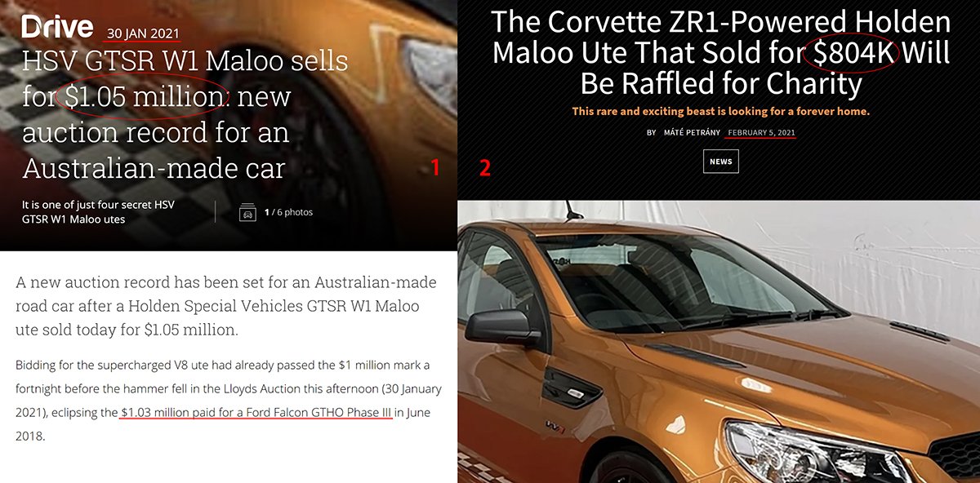Click the Corvette ZR1-Powered Holden Maloo headline

click(721, 51)
